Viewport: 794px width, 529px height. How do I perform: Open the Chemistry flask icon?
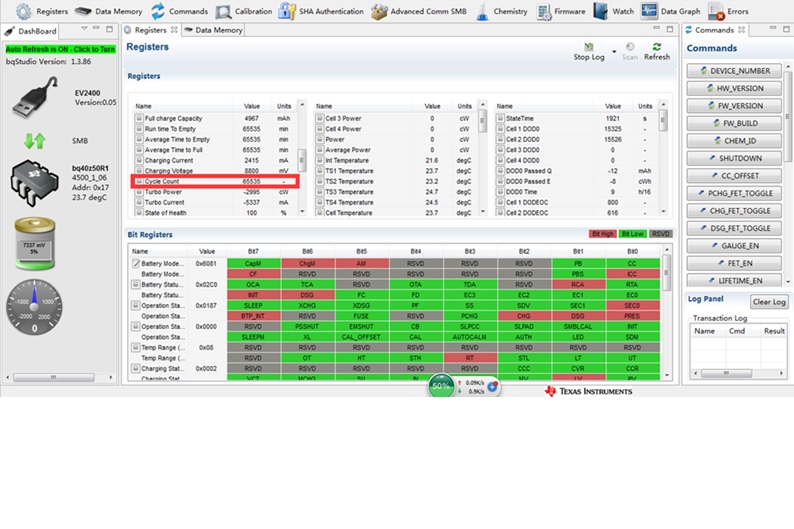click(483, 11)
